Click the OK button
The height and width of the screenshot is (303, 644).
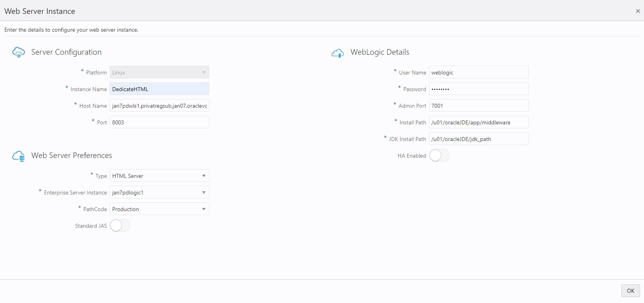631,291
